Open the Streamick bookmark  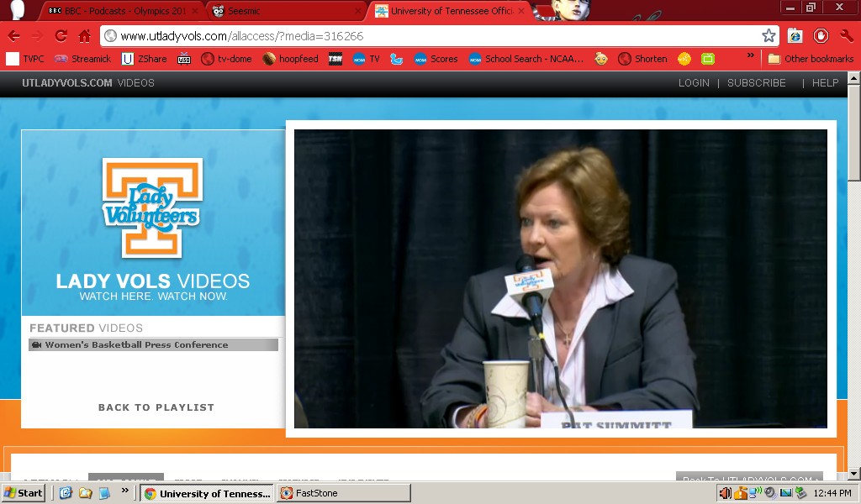pyautogui.click(x=83, y=59)
